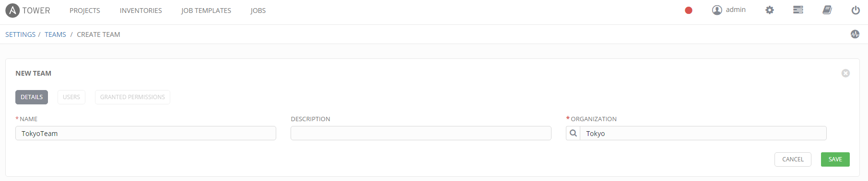868x181 pixels.
Task: Go to Inventories in top navigation
Action: click(141, 11)
